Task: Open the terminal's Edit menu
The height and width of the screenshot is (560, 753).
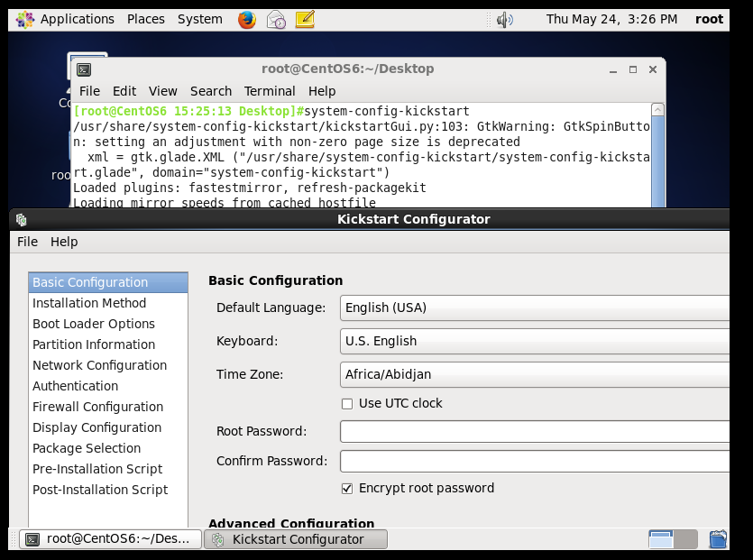Action: point(124,91)
